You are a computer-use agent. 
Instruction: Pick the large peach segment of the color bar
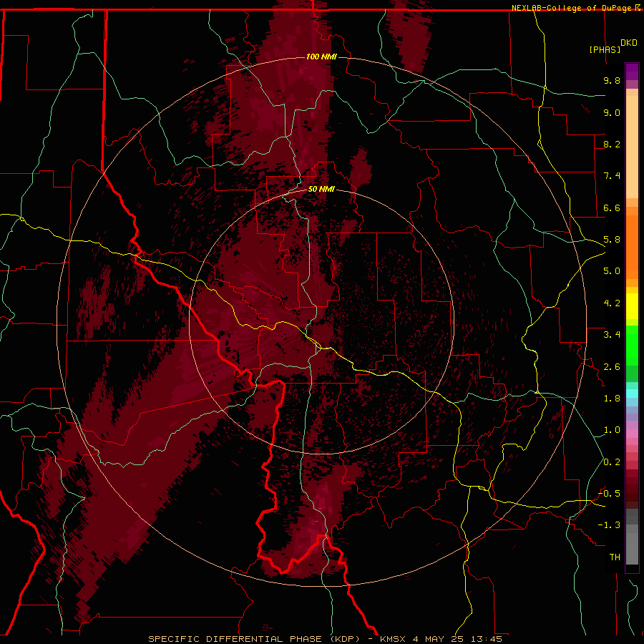click(x=632, y=147)
